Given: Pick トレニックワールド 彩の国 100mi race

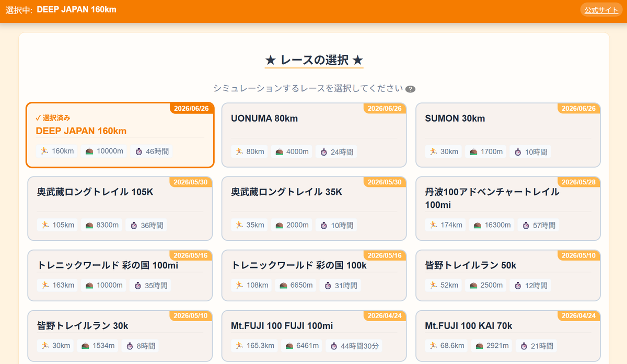Looking at the screenshot, I should (120, 275).
